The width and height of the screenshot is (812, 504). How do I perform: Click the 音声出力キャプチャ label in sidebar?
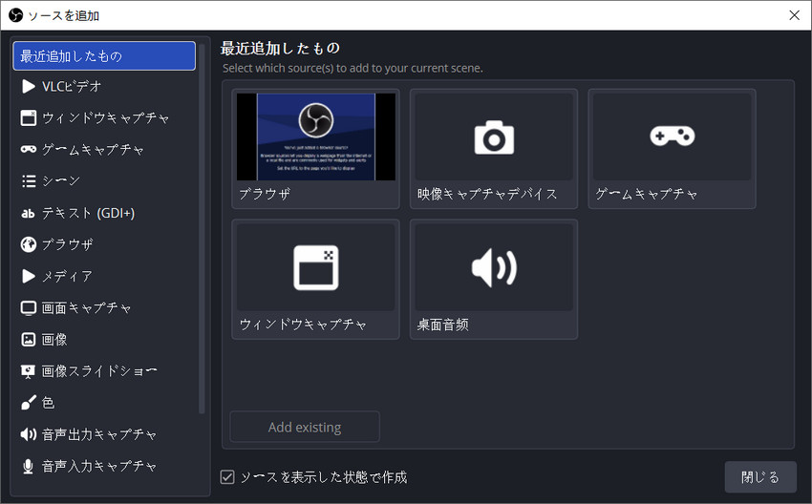click(99, 434)
